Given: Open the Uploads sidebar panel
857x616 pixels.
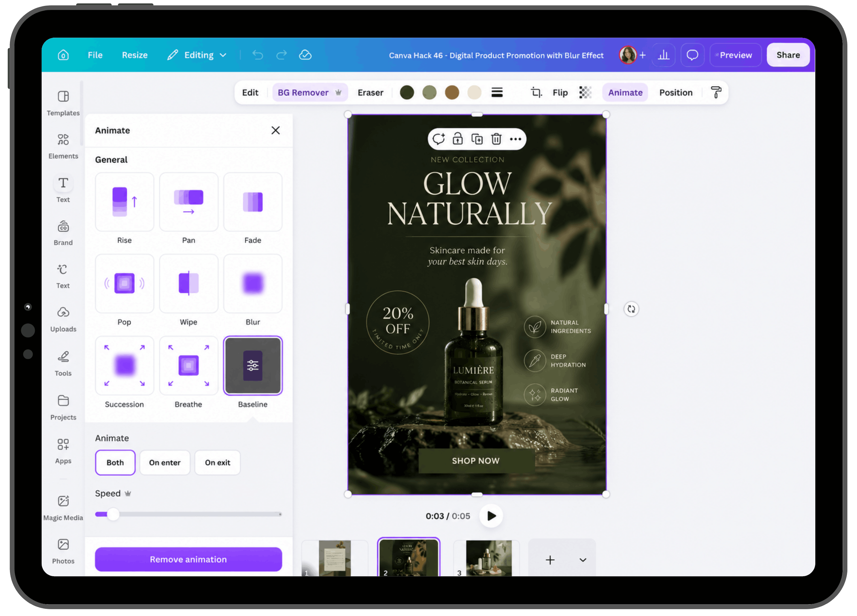Looking at the screenshot, I should 63,320.
